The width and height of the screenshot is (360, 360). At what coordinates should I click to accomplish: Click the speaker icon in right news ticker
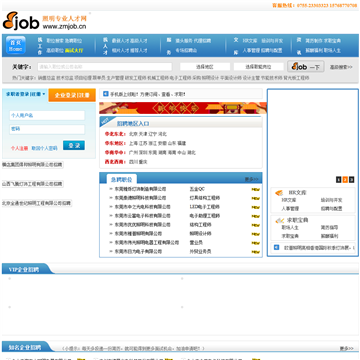coord(276,247)
